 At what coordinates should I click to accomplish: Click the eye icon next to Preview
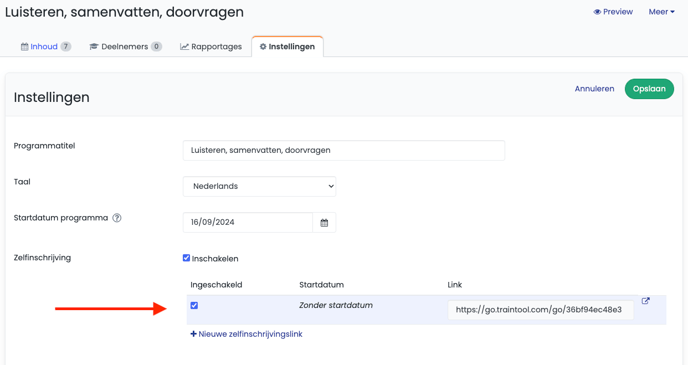pos(597,12)
